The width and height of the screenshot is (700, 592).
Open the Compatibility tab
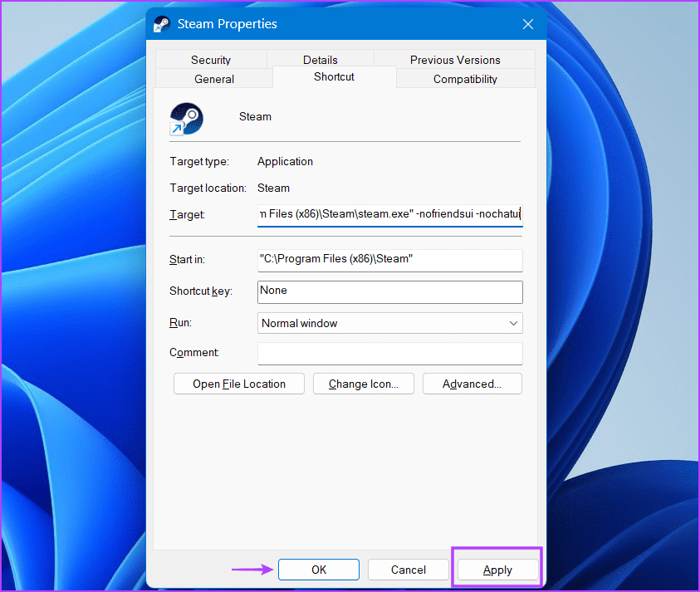point(465,79)
